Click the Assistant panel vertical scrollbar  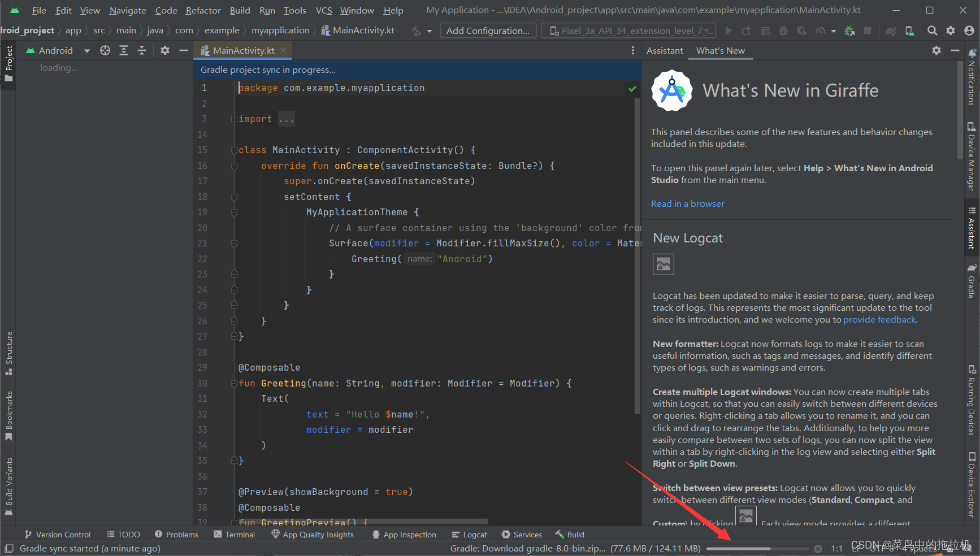click(960, 110)
